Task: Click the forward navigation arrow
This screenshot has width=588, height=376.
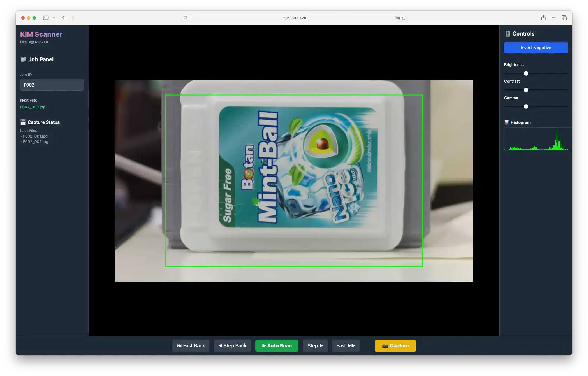Action: [x=73, y=18]
